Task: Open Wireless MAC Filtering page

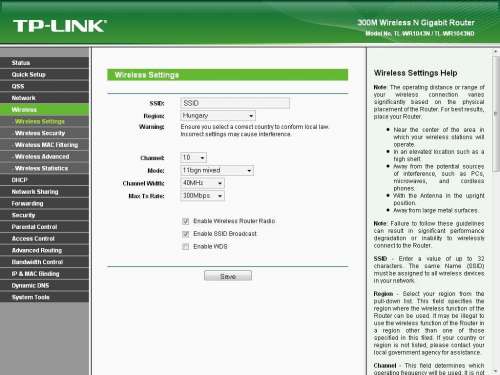Action: click(44, 145)
